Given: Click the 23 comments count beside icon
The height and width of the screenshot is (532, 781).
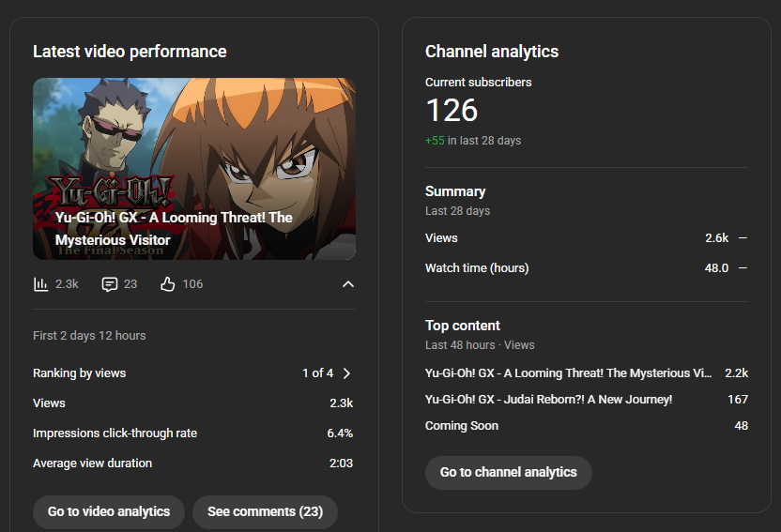Looking at the screenshot, I should click(130, 284).
